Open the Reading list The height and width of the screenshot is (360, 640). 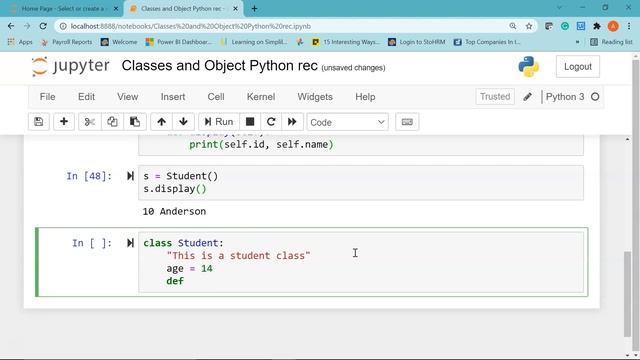coord(611,42)
